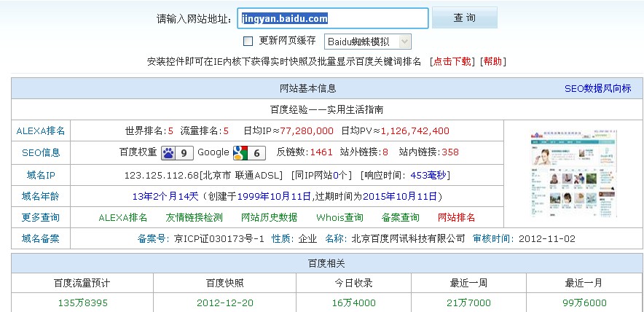Open the Baidu蜘蛛模拟 dropdown
Image resolution: width=644 pixels, height=312 pixels.
[x=368, y=42]
